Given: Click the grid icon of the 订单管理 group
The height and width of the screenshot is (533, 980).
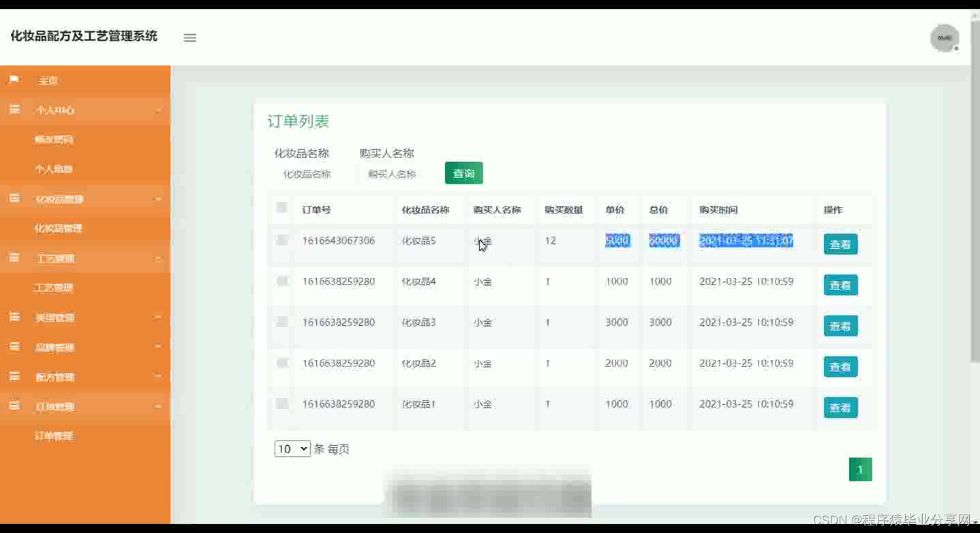Looking at the screenshot, I should point(14,406).
